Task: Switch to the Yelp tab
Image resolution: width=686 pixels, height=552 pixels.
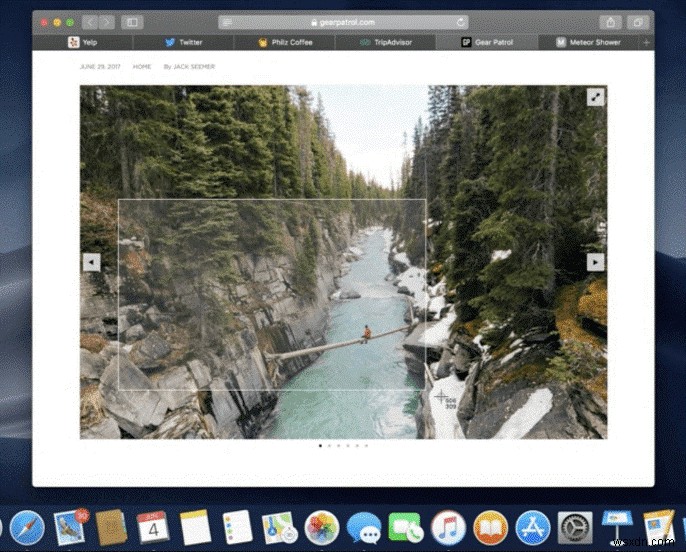Action: [83, 42]
